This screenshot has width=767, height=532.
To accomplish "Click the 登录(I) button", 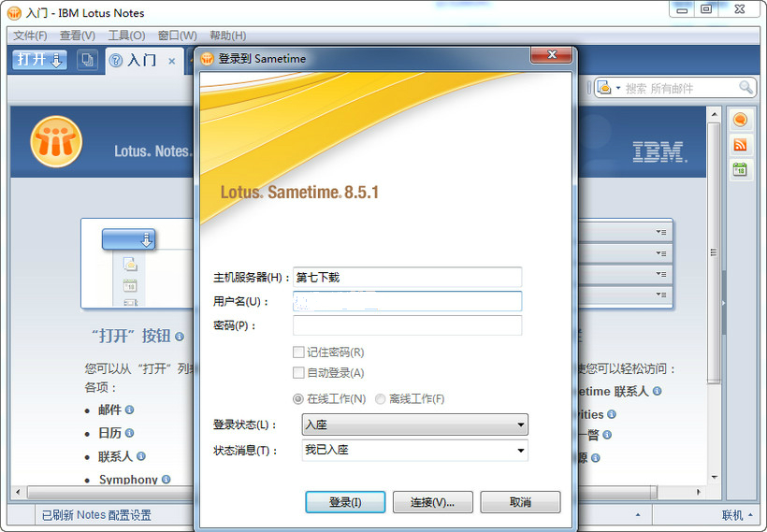I will pos(345,502).
